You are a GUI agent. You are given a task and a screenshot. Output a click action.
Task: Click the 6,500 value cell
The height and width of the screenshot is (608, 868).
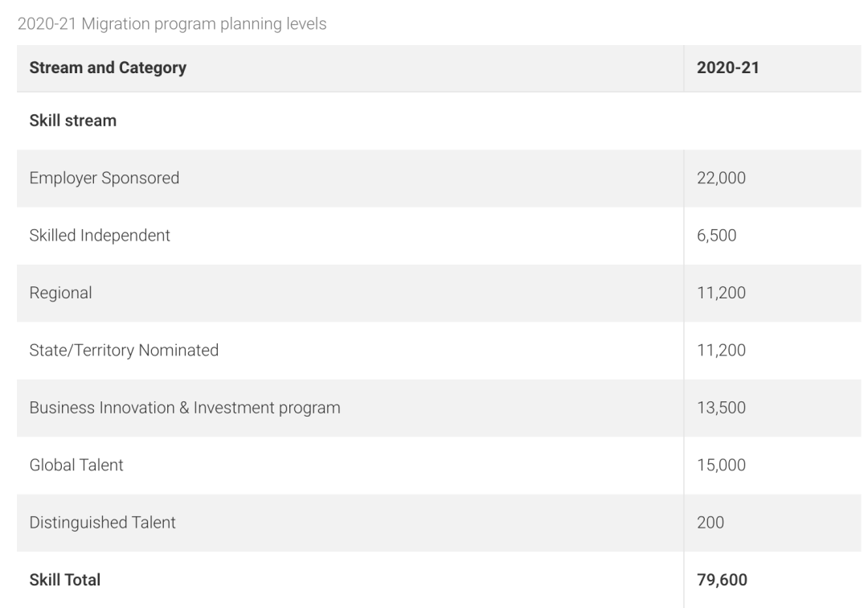coord(717,236)
